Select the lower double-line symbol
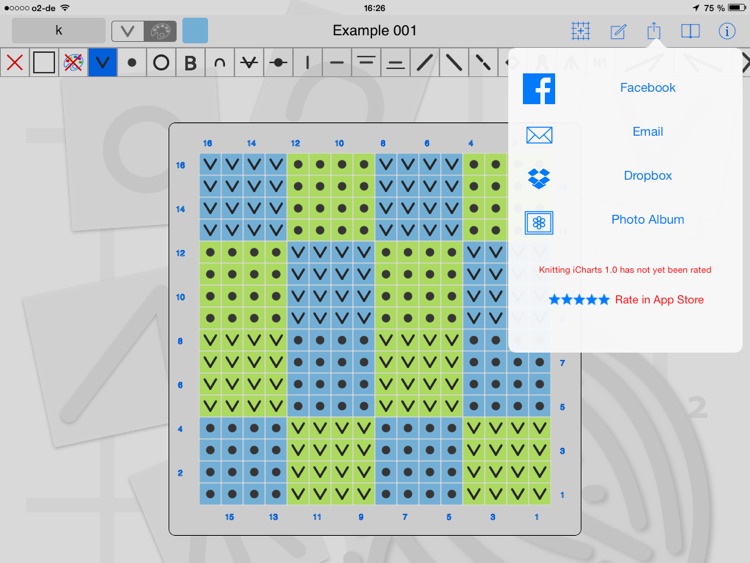 pyautogui.click(x=395, y=63)
